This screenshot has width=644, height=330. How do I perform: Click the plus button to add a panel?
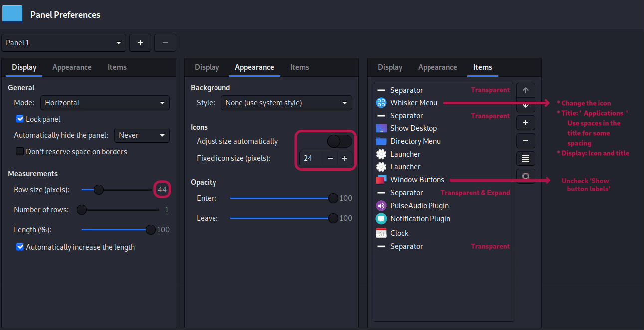[x=140, y=43]
